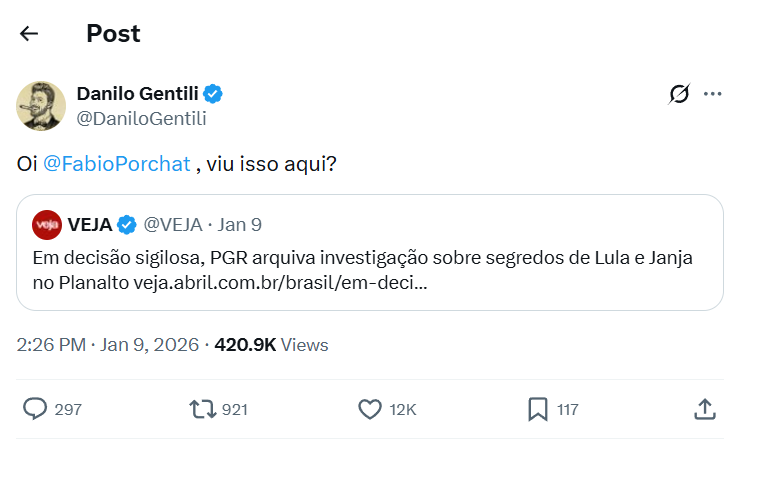
Task: Click the 420.9K Views count
Action: [271, 345]
